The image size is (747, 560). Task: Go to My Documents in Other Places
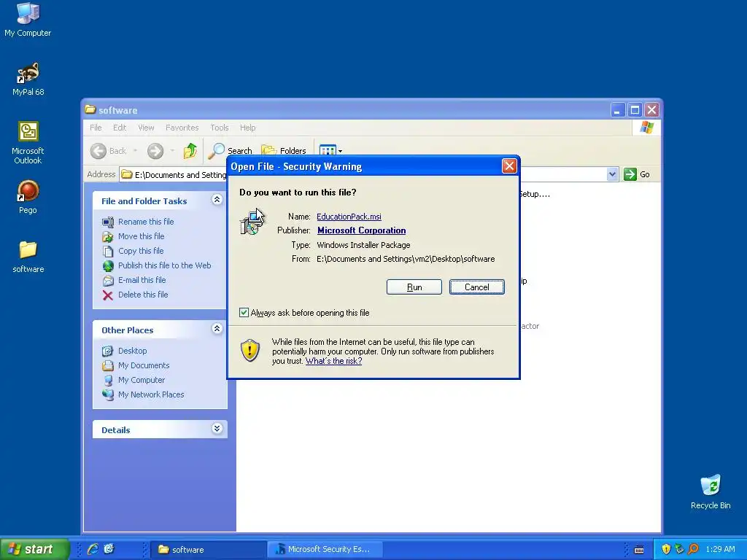tap(144, 366)
